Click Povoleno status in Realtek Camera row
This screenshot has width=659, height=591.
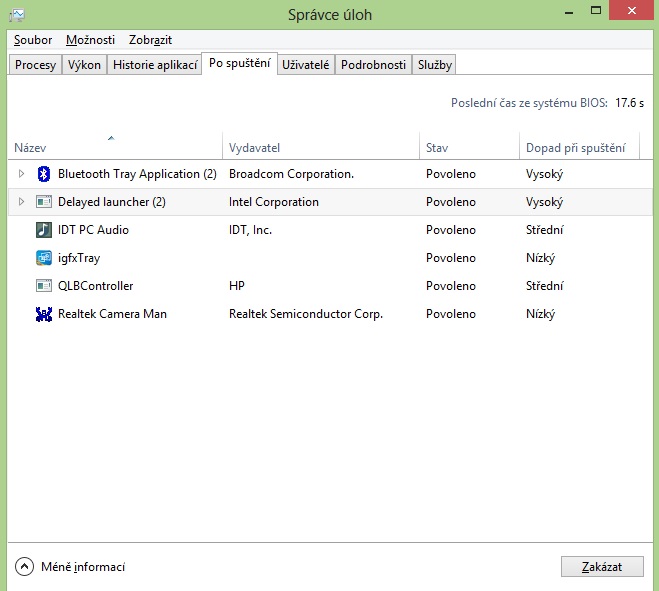(451, 314)
